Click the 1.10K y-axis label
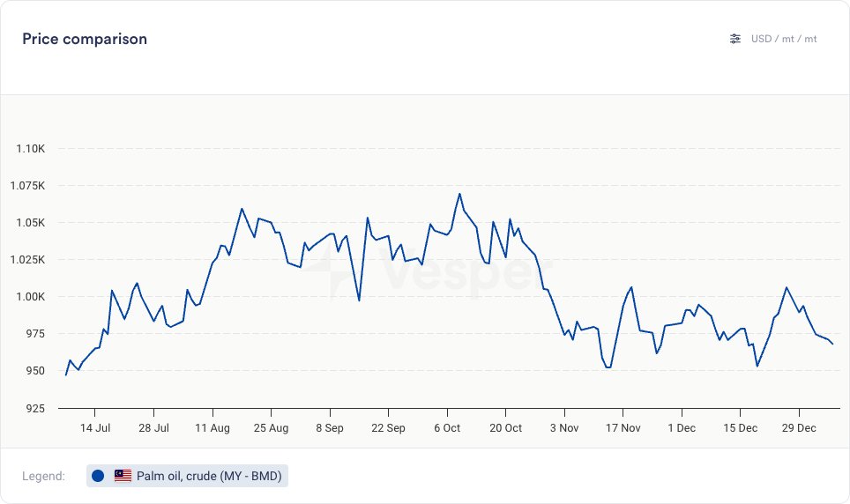 click(31, 148)
